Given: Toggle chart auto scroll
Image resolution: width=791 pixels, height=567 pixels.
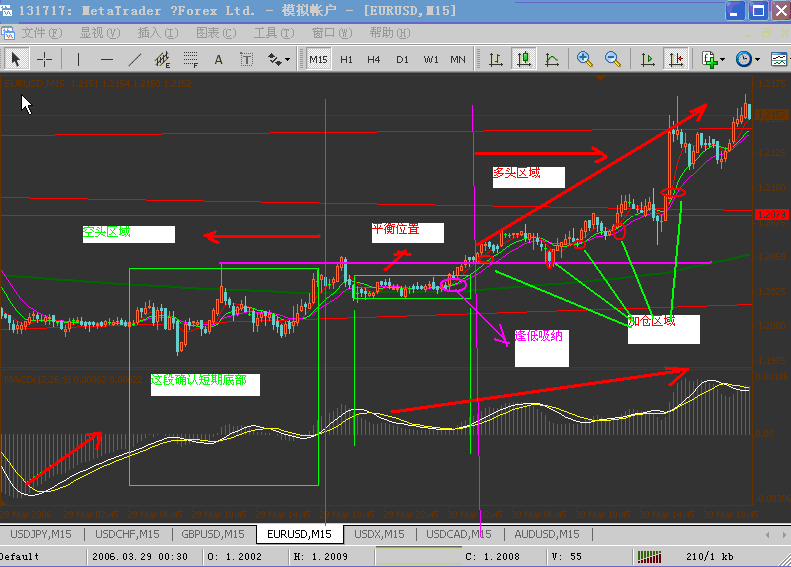Looking at the screenshot, I should coord(647,60).
